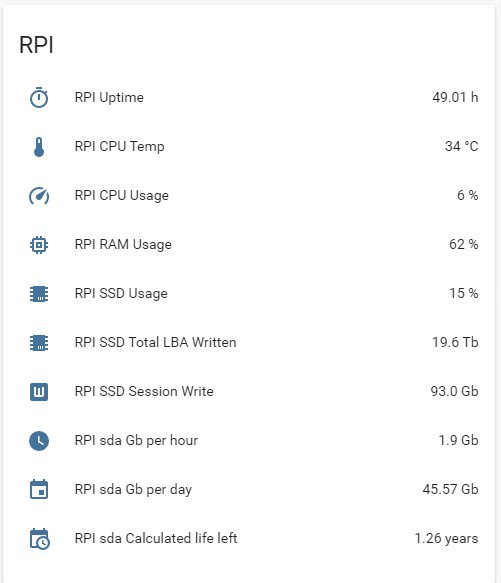Click the RPI card title
Image resolution: width=501 pixels, height=583 pixels.
point(36,45)
